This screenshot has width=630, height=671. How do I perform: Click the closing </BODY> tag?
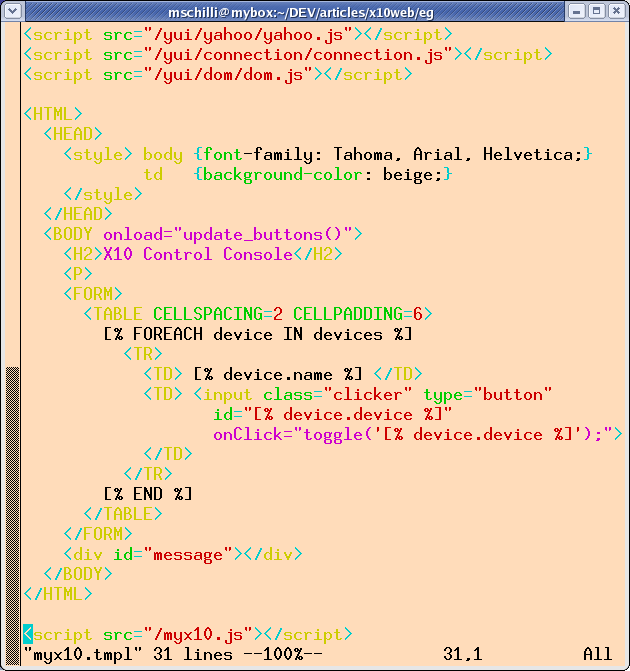[78, 574]
